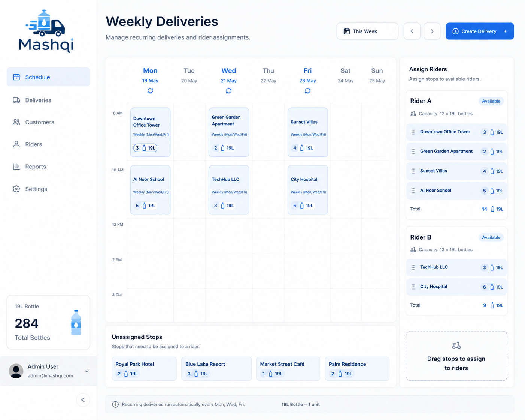Click the scooter icon beside Rider A capacity
Image resolution: width=525 pixels, height=420 pixels.
[x=413, y=113]
